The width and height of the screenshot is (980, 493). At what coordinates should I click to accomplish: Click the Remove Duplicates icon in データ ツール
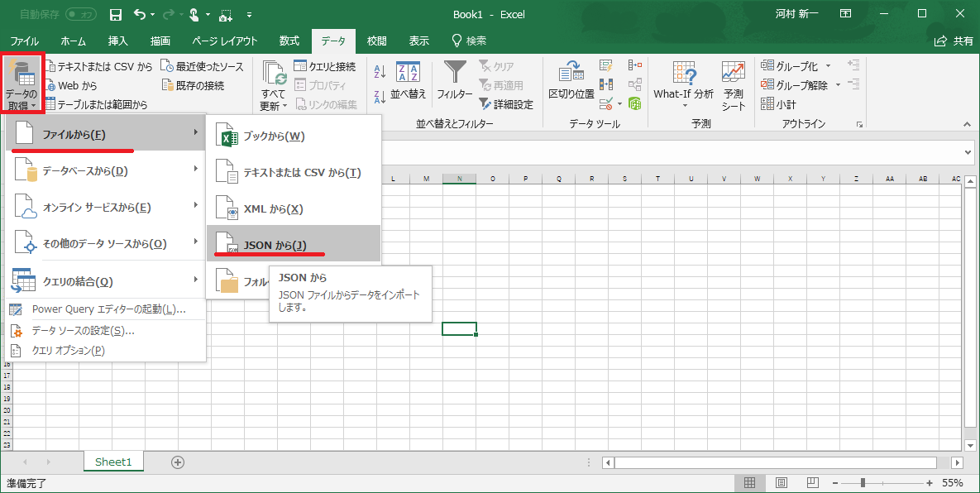605,84
